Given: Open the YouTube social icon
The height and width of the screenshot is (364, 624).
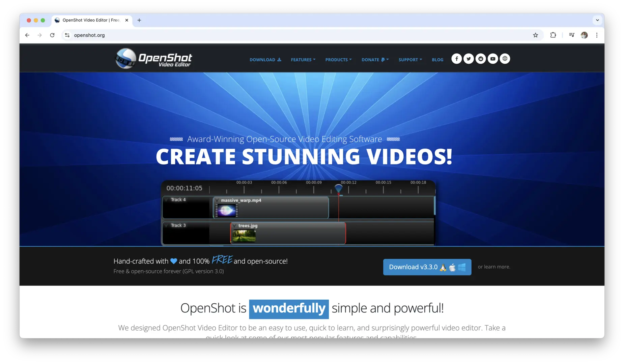Looking at the screenshot, I should tap(493, 59).
